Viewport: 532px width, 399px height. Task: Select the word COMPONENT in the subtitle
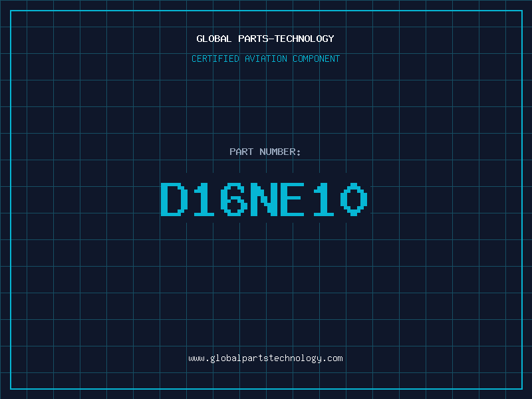point(317,59)
